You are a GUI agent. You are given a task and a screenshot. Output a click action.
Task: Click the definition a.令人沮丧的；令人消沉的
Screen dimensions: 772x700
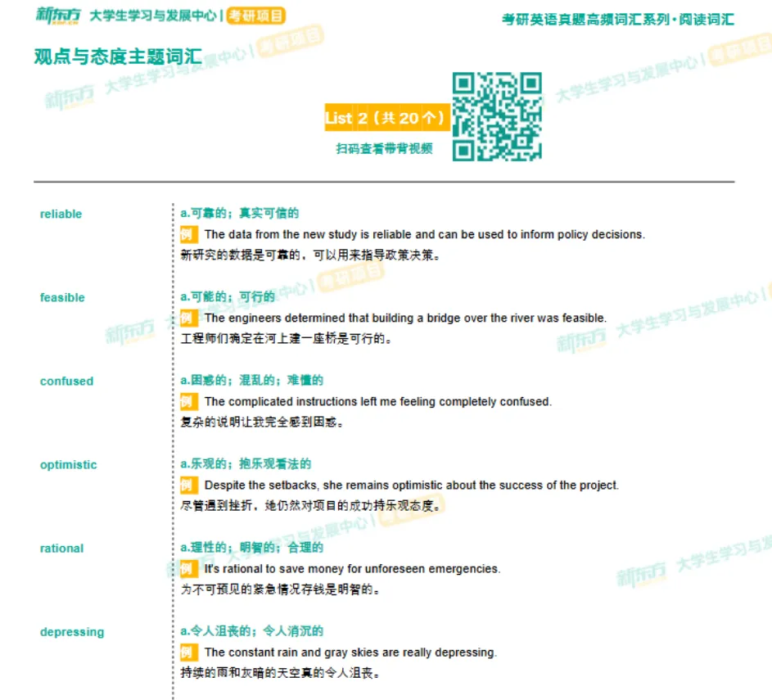pos(251,631)
